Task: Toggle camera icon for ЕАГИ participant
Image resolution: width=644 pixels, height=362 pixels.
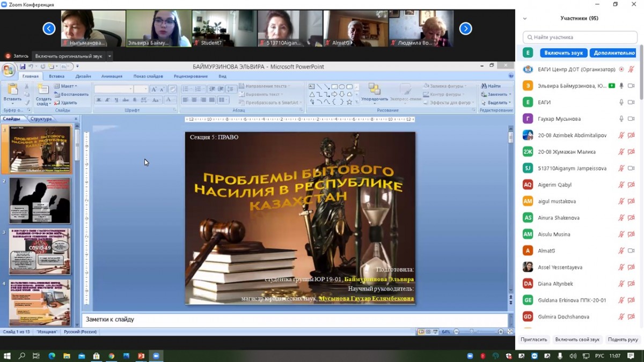Action: 631,102
